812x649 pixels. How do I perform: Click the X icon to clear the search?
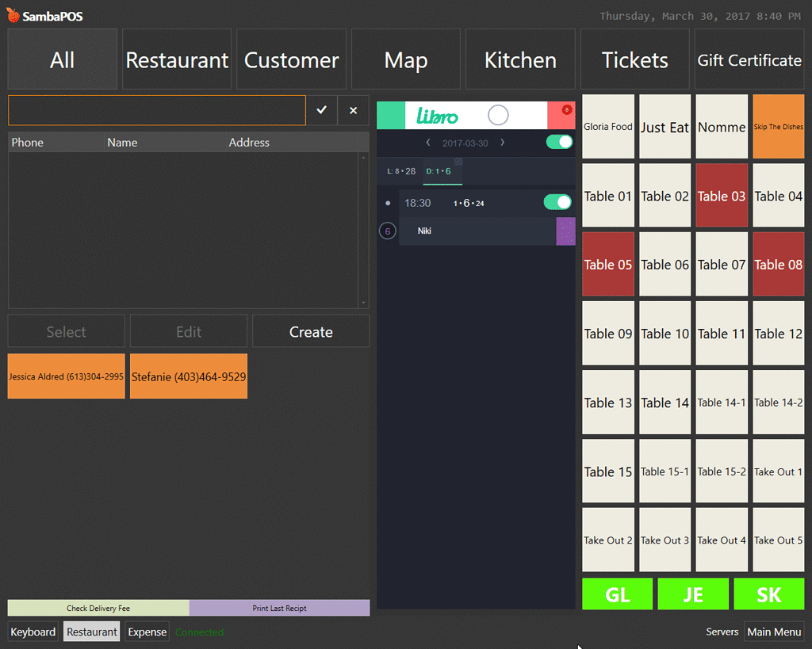coord(353,110)
